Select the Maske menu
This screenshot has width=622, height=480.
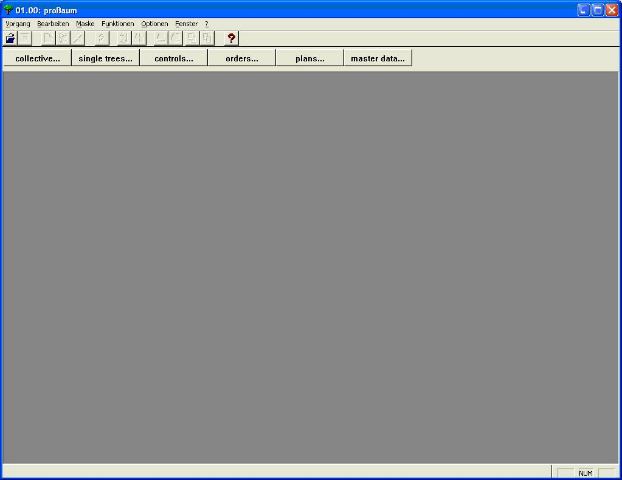[85, 23]
